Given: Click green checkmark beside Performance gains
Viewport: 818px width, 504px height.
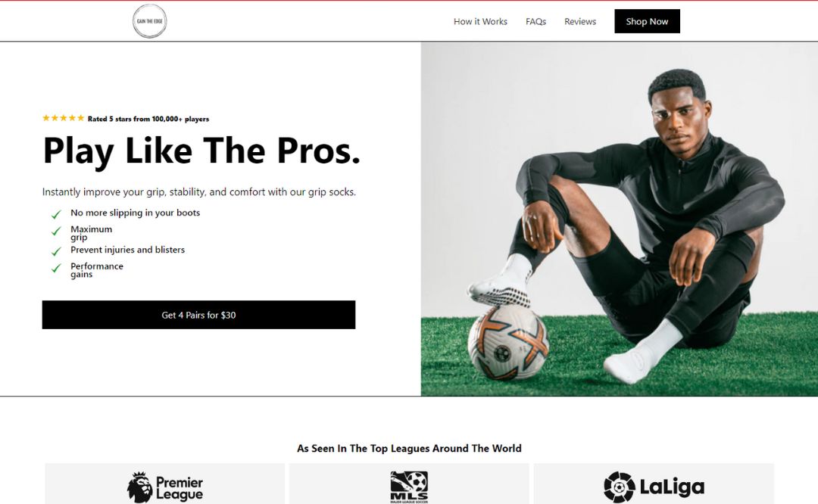Looking at the screenshot, I should (56, 268).
